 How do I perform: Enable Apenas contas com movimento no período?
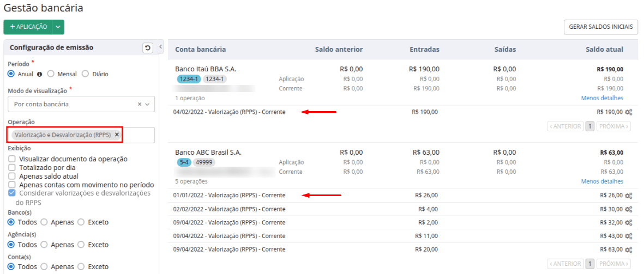12,185
